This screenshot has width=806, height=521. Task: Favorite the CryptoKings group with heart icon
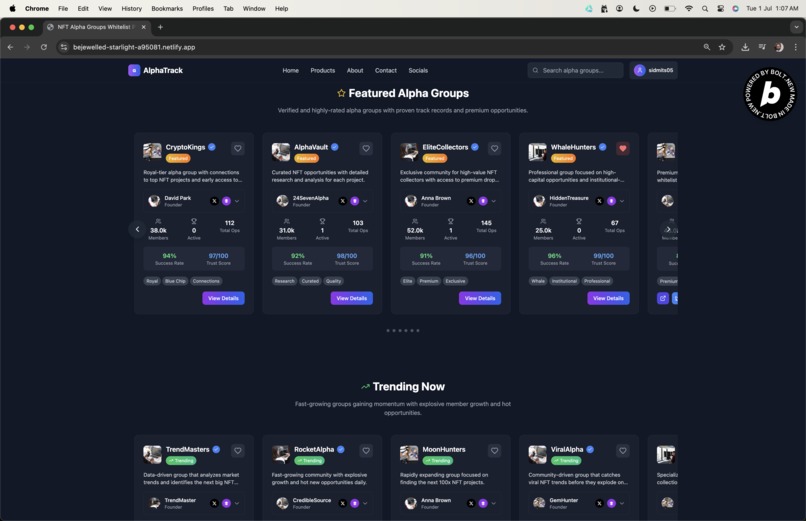[237, 148]
